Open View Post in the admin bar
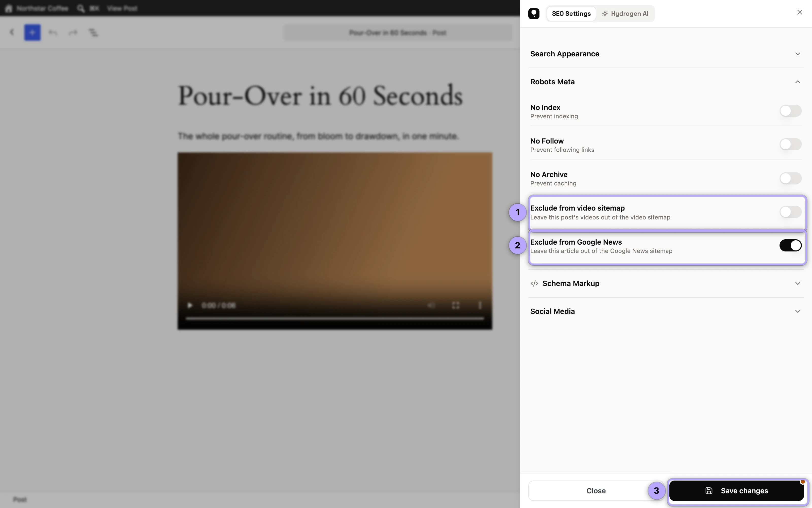812x508 pixels. pos(122,8)
